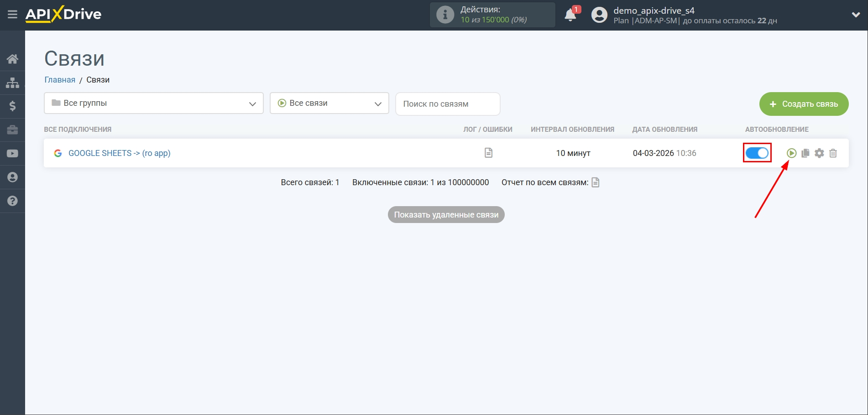Open the video tutorials YouTube icon
This screenshot has width=868, height=415.
point(12,154)
